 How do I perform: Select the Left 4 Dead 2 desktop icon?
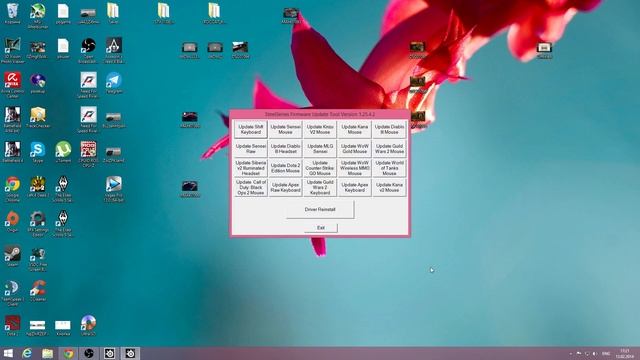coord(38,187)
